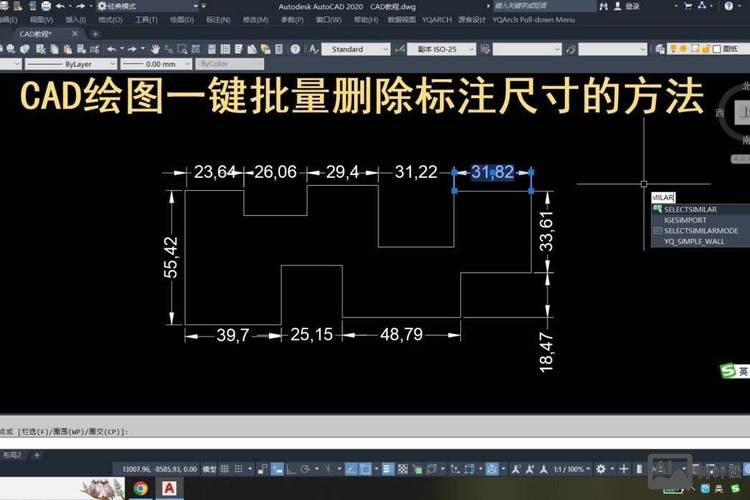Open the 1:1 / 100% annotation scale dropdown

tap(572, 469)
